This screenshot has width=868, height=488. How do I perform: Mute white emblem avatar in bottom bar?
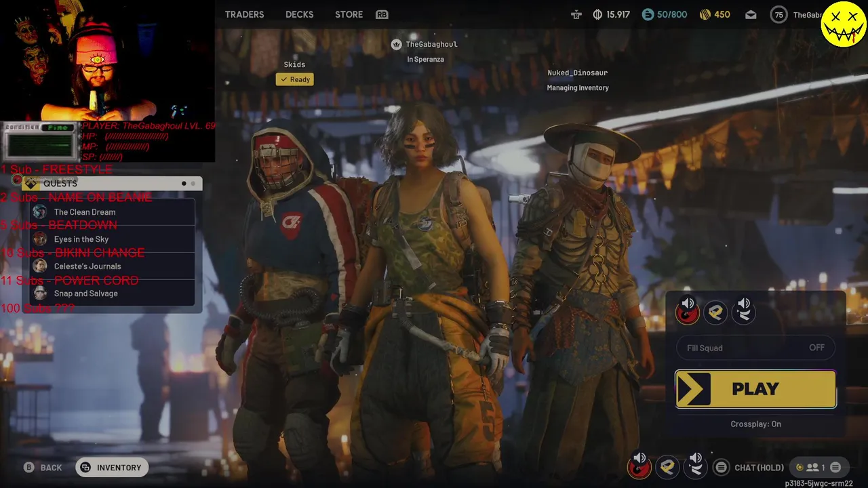(x=695, y=466)
